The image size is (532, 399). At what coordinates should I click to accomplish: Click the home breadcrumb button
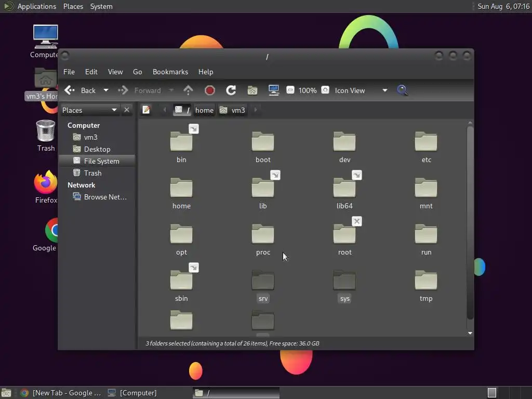pos(204,110)
